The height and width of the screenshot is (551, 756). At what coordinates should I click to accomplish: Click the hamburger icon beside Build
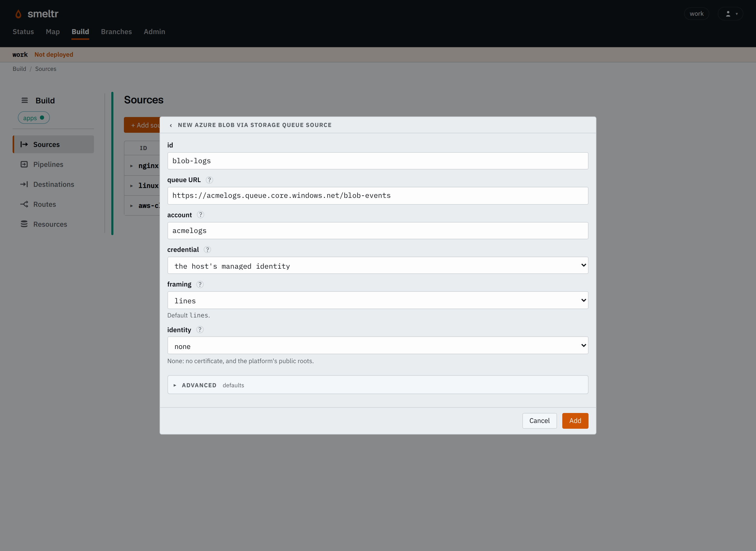pyautogui.click(x=24, y=100)
